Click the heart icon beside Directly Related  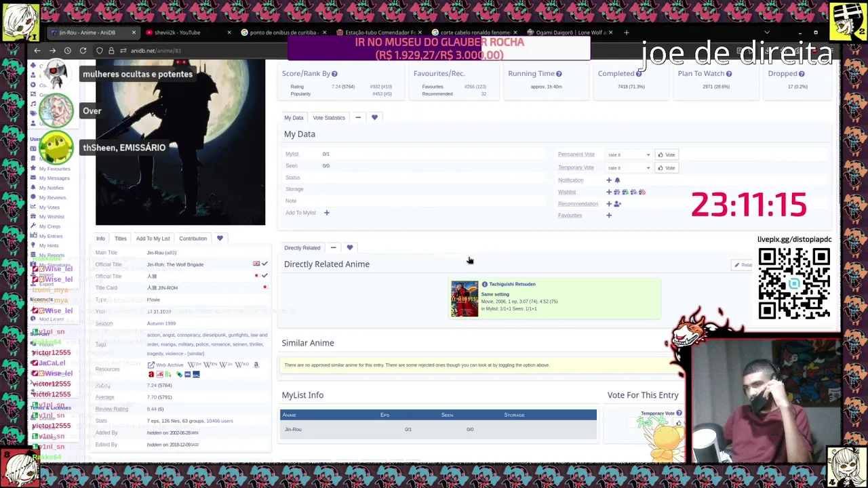point(350,248)
